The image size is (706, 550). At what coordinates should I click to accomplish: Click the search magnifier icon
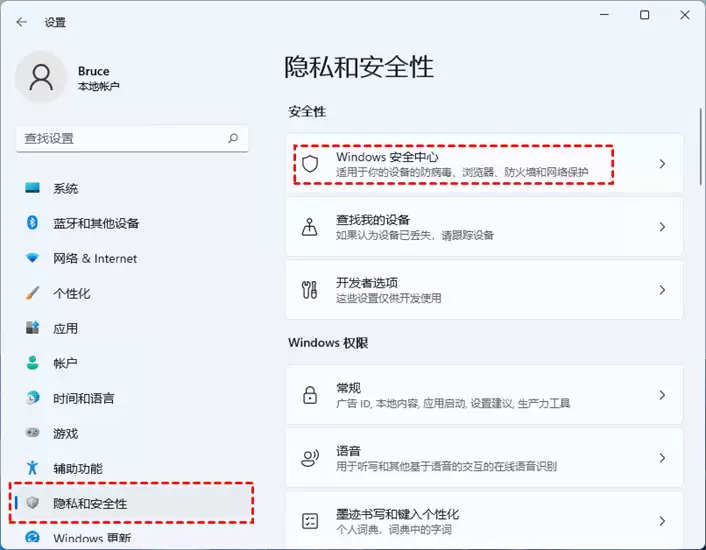(233, 138)
